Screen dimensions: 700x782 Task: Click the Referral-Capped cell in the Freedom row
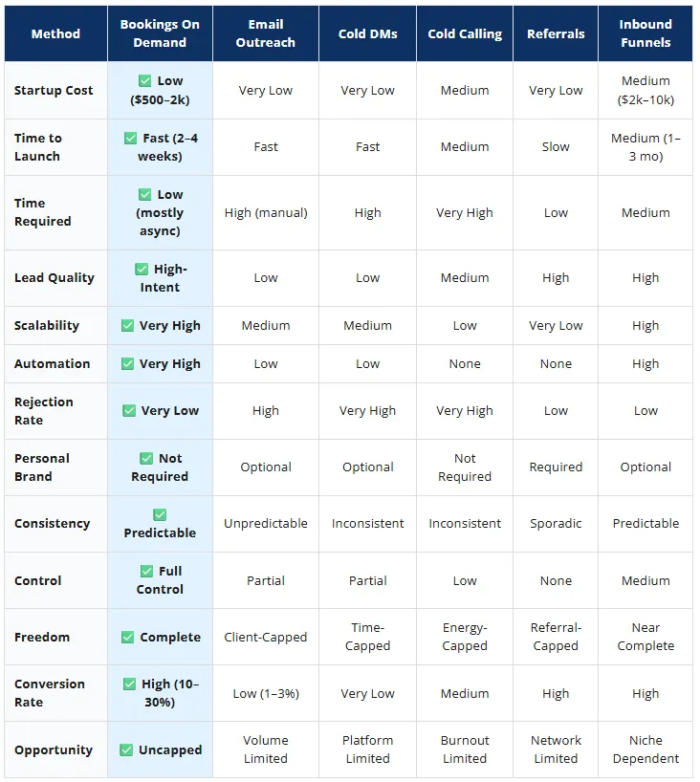pos(556,637)
